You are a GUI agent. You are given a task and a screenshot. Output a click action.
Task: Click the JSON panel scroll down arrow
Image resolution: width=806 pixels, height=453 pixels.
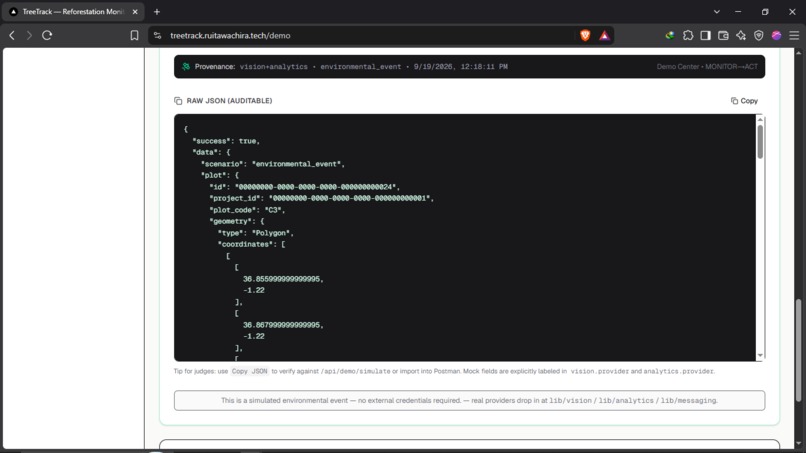[760, 355]
